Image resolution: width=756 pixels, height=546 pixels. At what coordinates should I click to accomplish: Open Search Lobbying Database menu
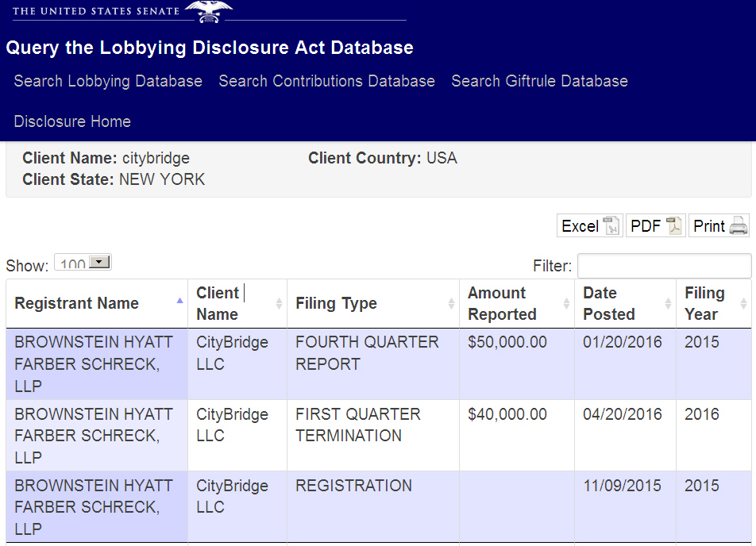[x=108, y=81]
